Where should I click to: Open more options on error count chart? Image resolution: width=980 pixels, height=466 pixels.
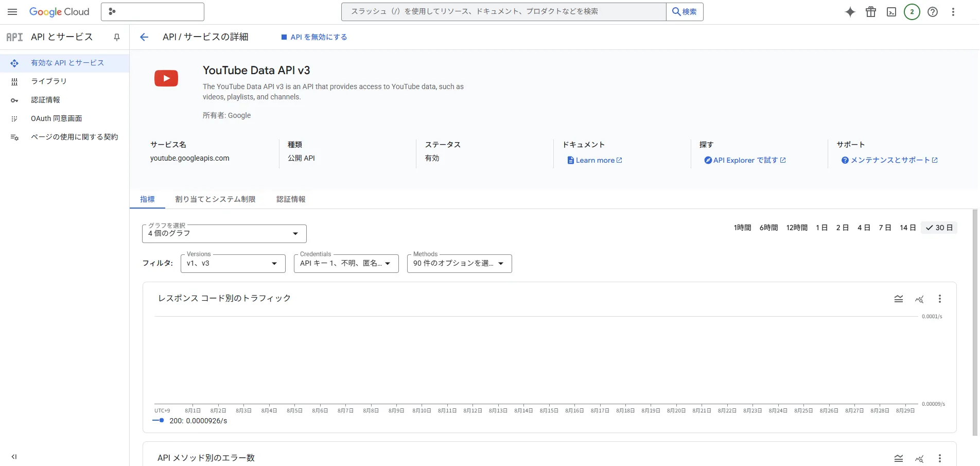(940, 458)
